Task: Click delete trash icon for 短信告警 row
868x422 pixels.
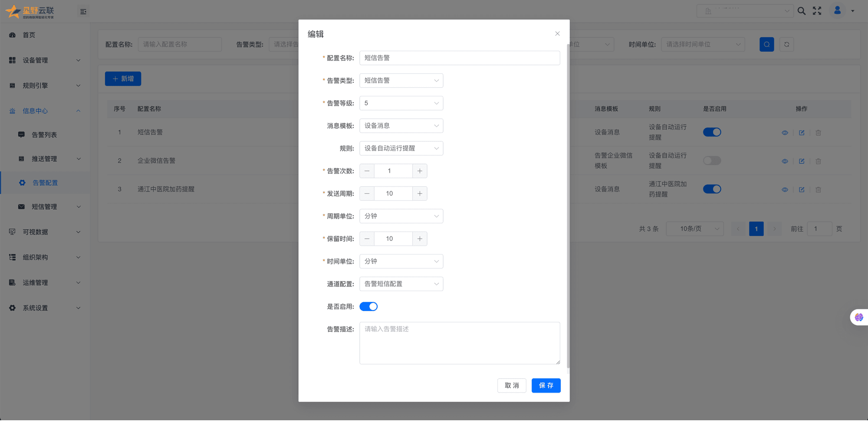Action: coord(818,133)
